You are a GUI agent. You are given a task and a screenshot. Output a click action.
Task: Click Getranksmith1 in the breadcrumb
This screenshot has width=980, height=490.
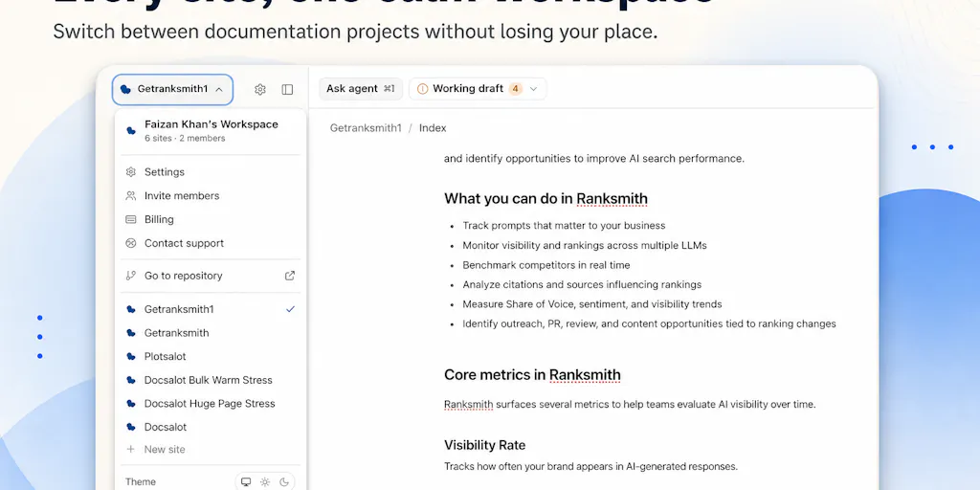[x=366, y=128]
